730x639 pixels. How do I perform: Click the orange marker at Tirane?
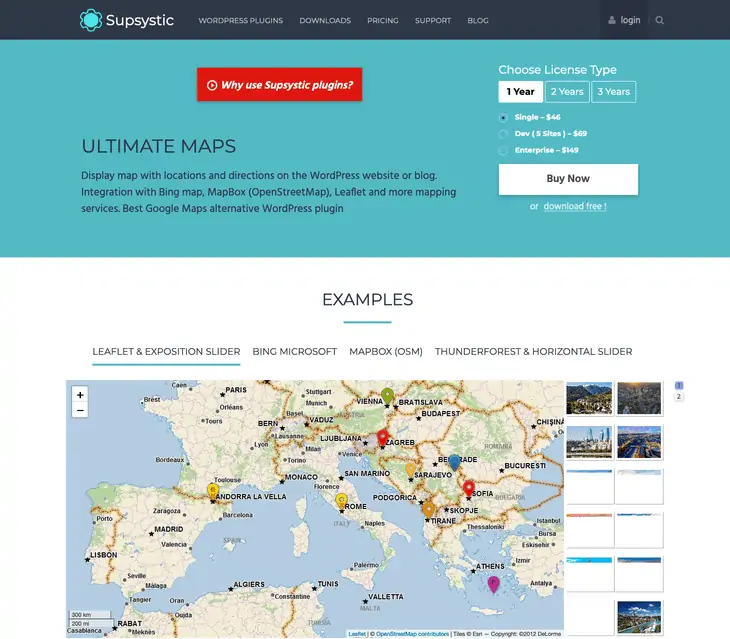point(428,510)
